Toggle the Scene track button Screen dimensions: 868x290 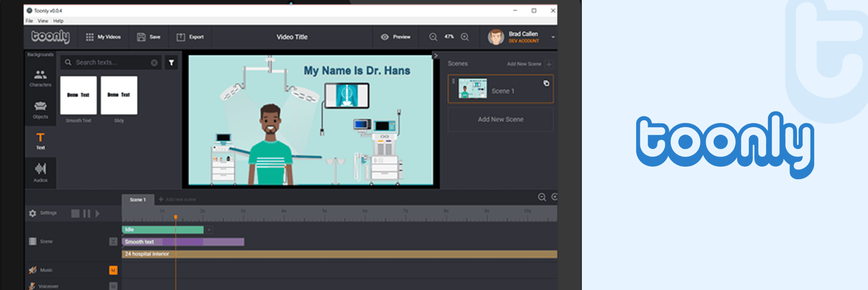point(113,242)
